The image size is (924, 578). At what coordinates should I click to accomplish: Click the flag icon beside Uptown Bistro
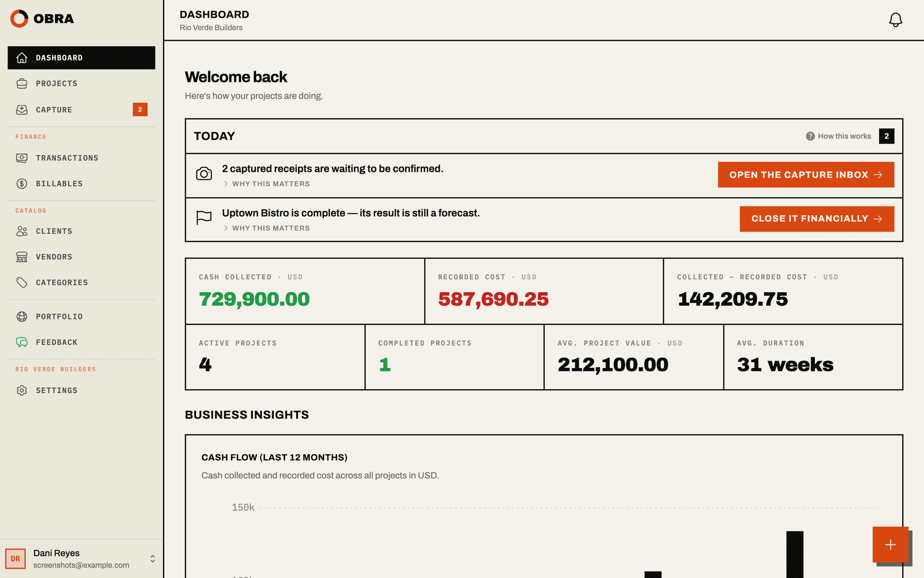[204, 218]
